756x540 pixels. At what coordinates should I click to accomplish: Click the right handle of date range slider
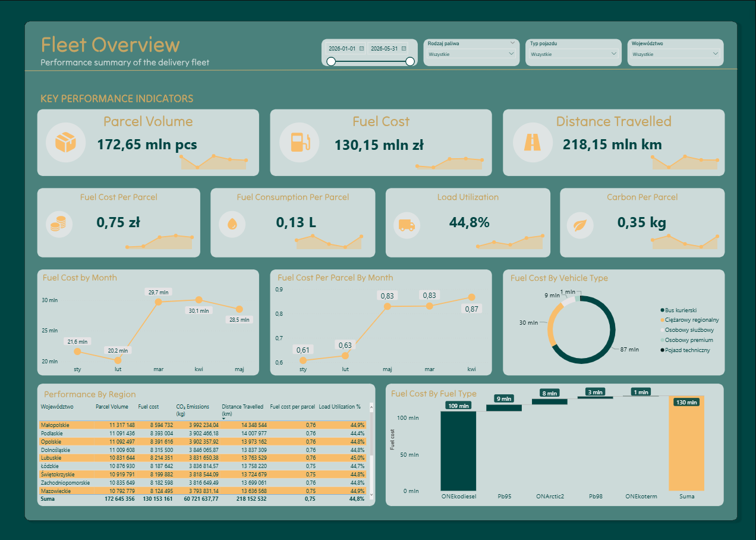click(409, 61)
